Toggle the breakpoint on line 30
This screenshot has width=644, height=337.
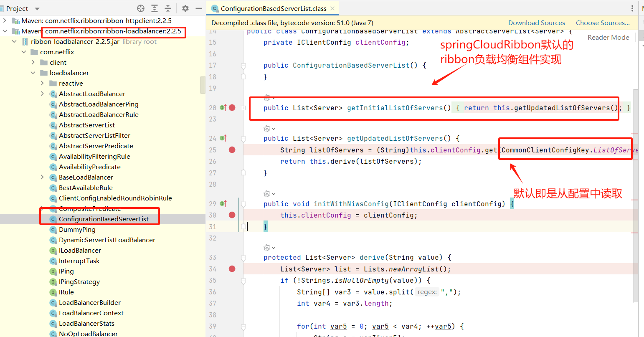click(232, 215)
